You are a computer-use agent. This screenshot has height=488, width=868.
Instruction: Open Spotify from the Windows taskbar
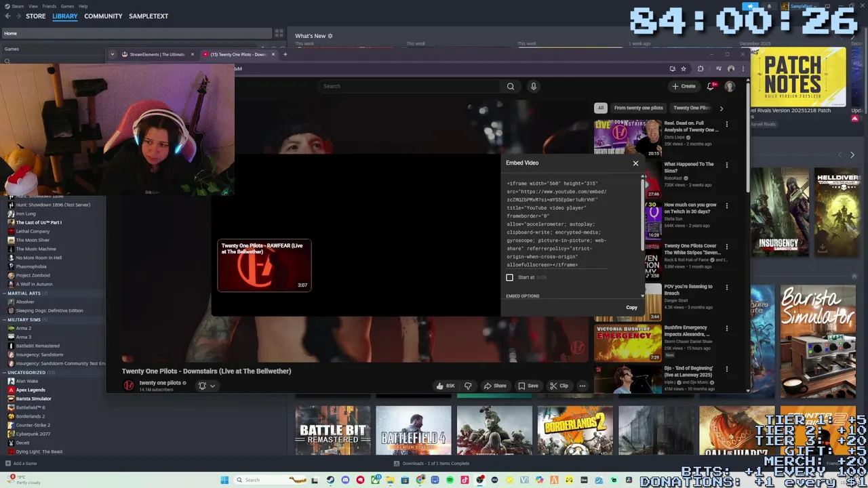tap(450, 480)
